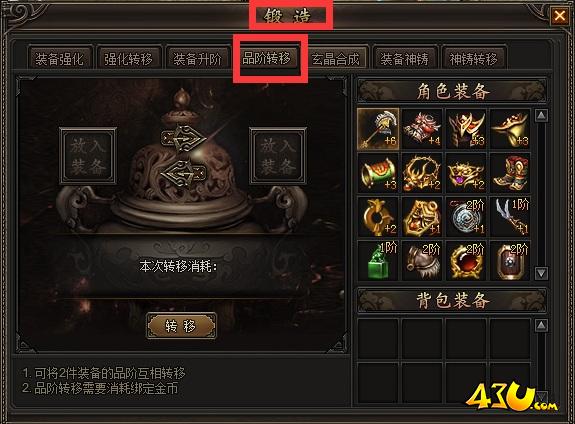575x424 pixels.
Task: Choose the red boots equipment icon
Action: (x=510, y=173)
